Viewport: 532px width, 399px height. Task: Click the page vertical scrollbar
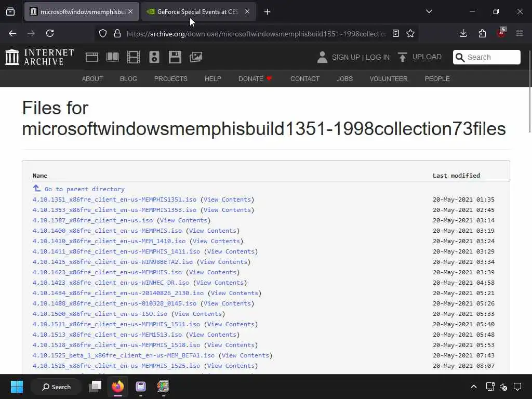coord(529,91)
